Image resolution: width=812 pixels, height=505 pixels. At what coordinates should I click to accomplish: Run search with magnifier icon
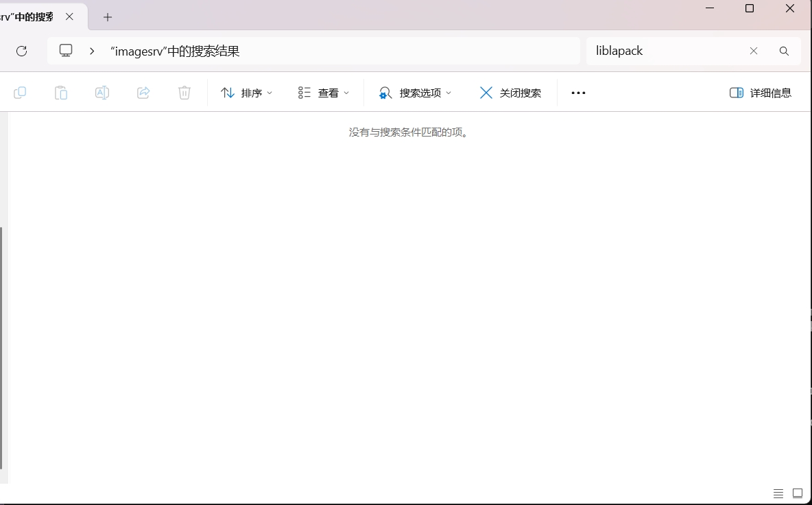coord(784,51)
